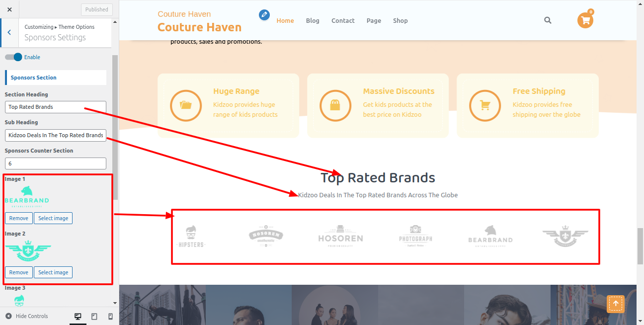
Task: Click the blue pencil edit shortcut icon
Action: (x=264, y=15)
